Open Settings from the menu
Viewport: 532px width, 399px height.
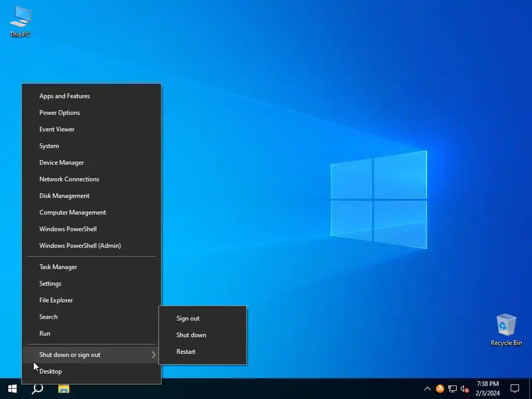click(x=91, y=284)
